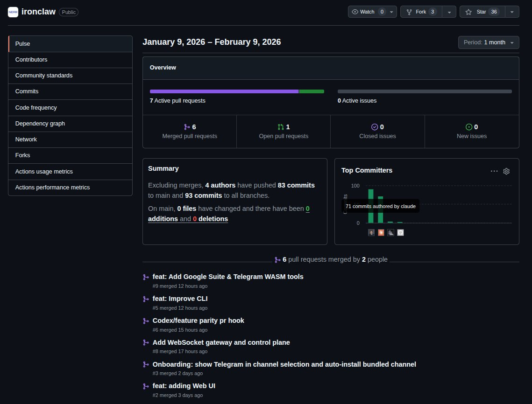Open Actions usage metrics
Image resolution: width=532 pixels, height=404 pixels.
tap(70, 172)
